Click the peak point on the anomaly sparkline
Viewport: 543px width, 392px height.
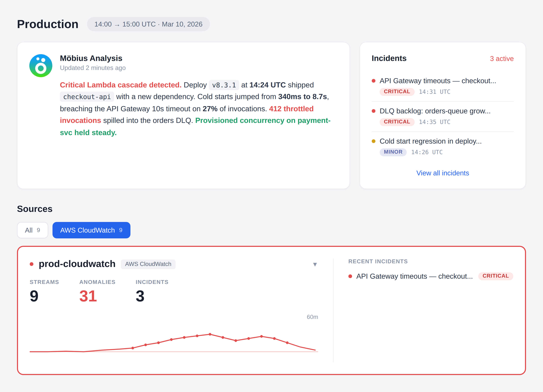click(x=210, y=334)
